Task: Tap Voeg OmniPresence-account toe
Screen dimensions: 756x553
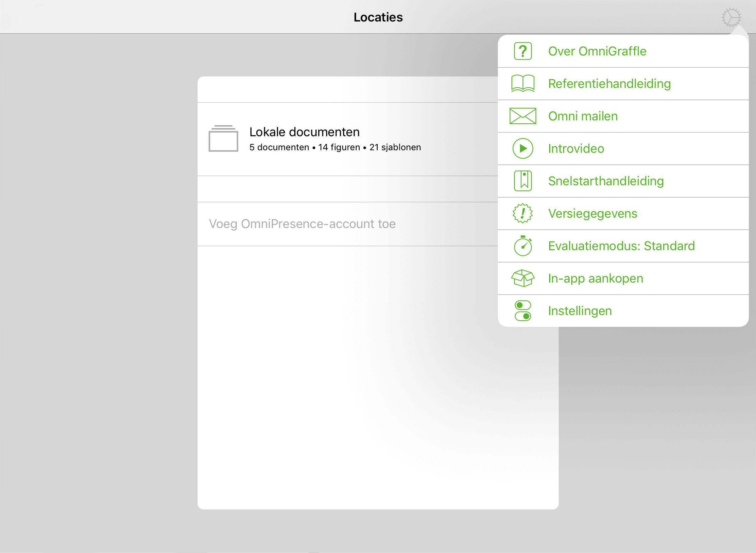Action: tap(303, 224)
